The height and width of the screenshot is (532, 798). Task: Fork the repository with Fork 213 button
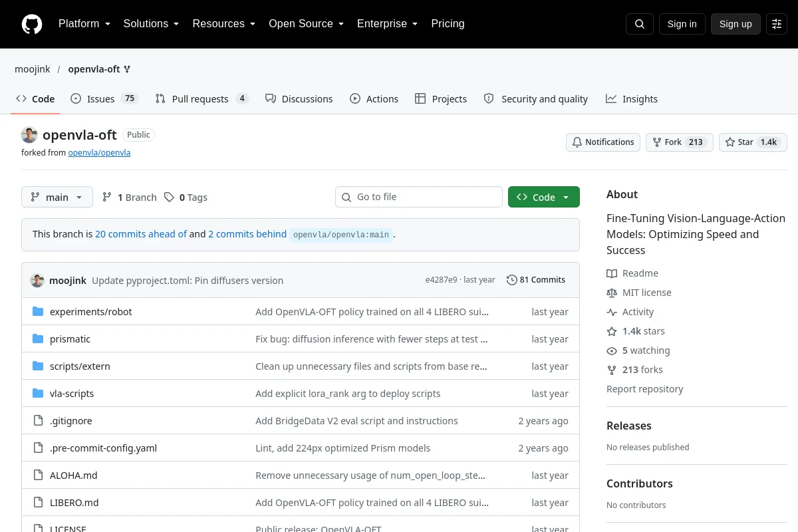680,142
